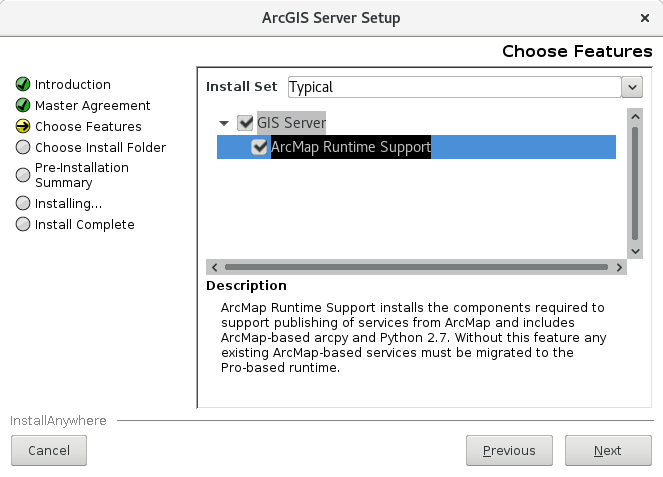This screenshot has height=477, width=663.
Task: Click the horizontal scrollbar in features list
Action: (415, 267)
